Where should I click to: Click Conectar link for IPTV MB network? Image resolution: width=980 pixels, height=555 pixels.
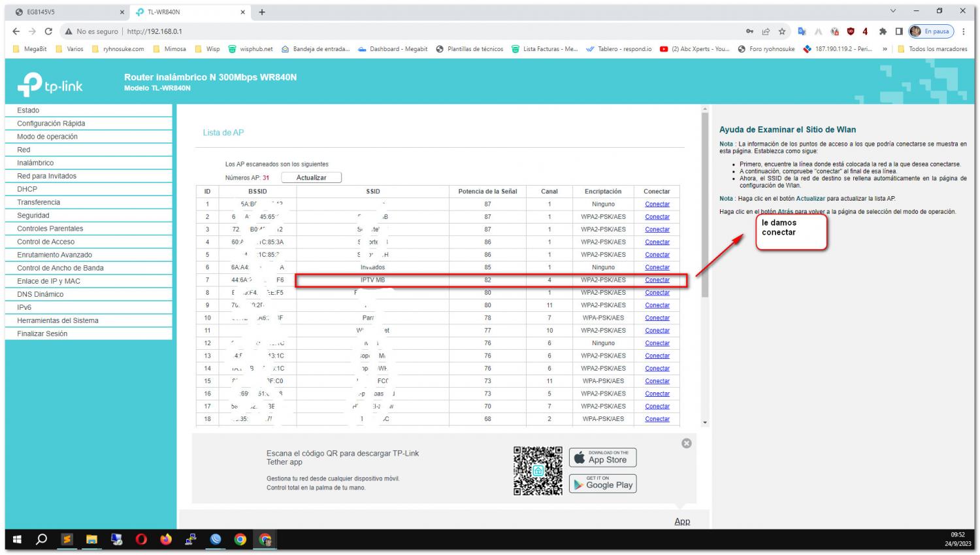click(657, 280)
